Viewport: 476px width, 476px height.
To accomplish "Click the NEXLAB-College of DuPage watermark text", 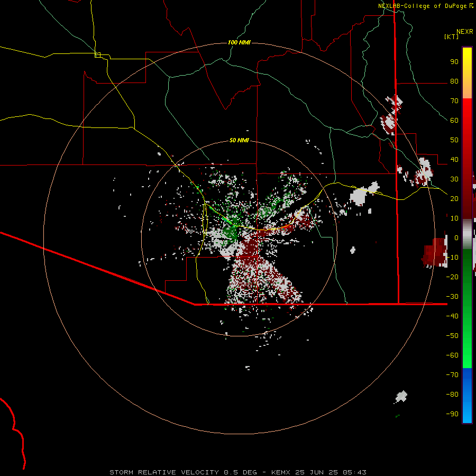I will point(425,6).
